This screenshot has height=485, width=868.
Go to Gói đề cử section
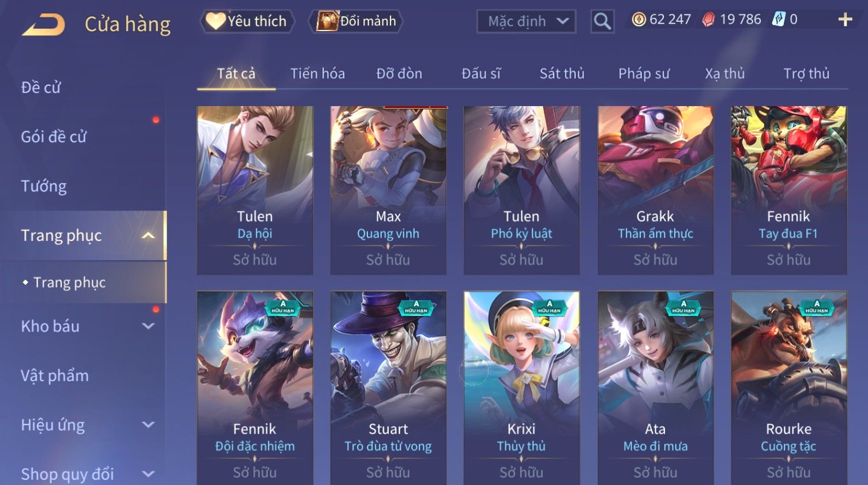54,137
